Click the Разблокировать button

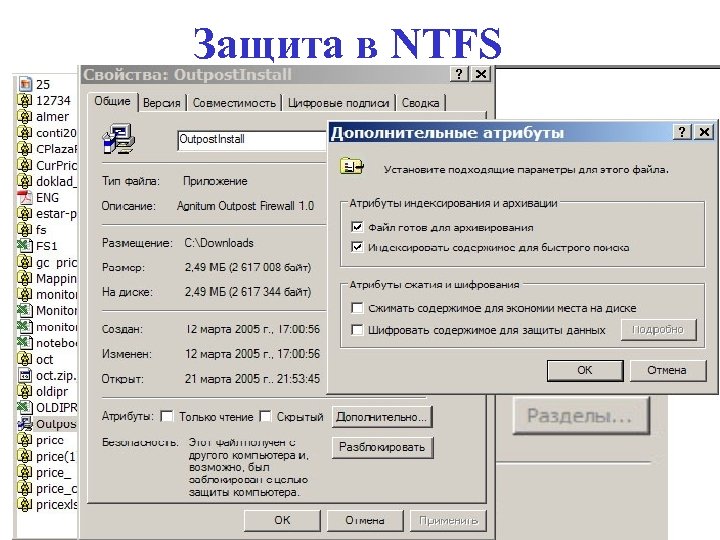point(382,447)
